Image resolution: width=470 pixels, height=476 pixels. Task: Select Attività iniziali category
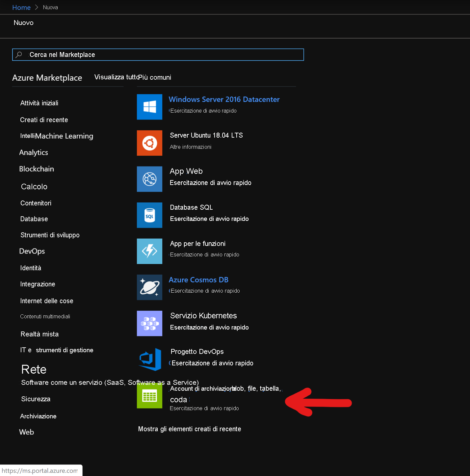click(39, 103)
